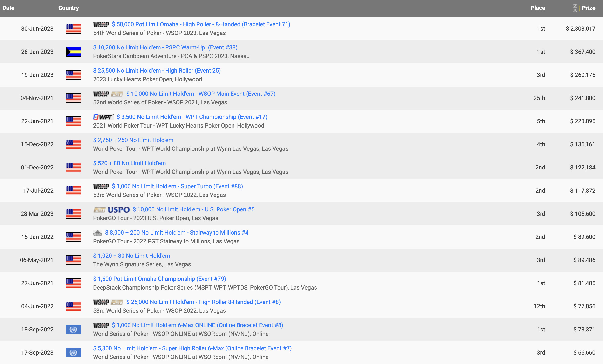This screenshot has height=364, width=603.
Task: Sort results by Place column header
Action: [537, 8]
